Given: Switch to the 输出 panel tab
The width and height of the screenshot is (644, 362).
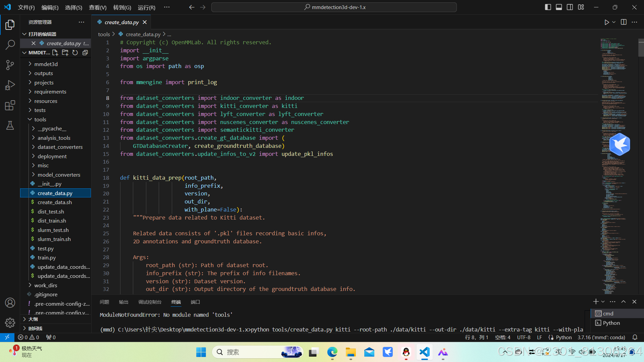Looking at the screenshot, I should 123,302.
